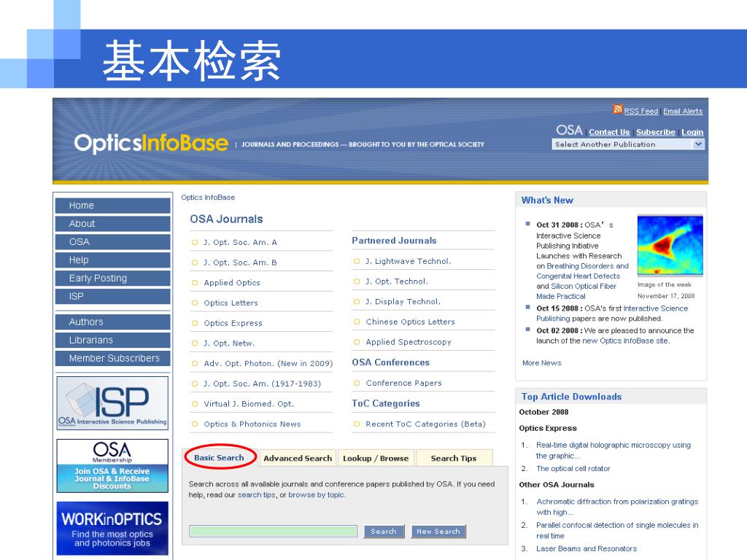Open J. Opt. Soc. Am. (1917-1983)
Screen dimensions: 747x560
263,384
